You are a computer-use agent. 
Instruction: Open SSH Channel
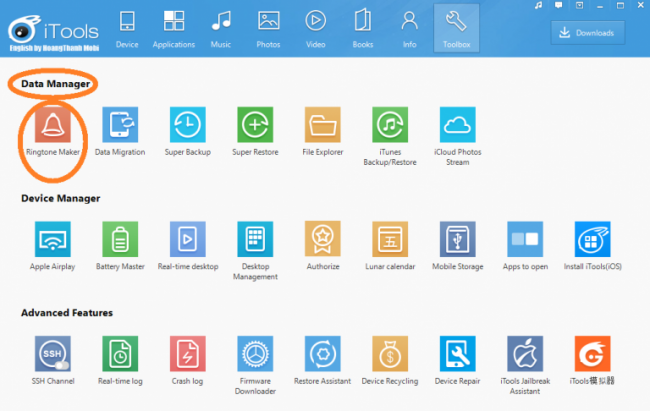click(53, 353)
